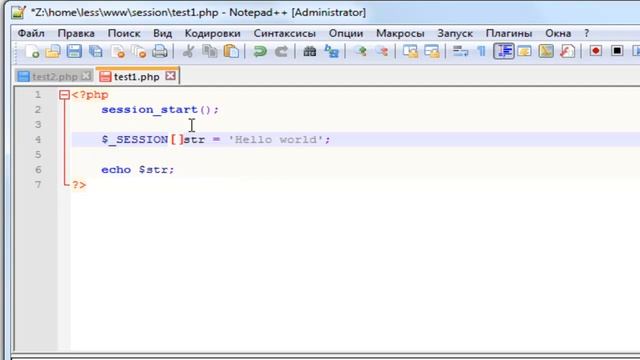Save the current file with the floppy icon

[x=74, y=51]
